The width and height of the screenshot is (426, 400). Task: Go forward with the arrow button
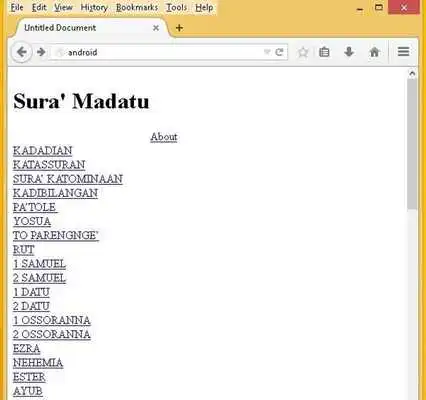(41, 52)
